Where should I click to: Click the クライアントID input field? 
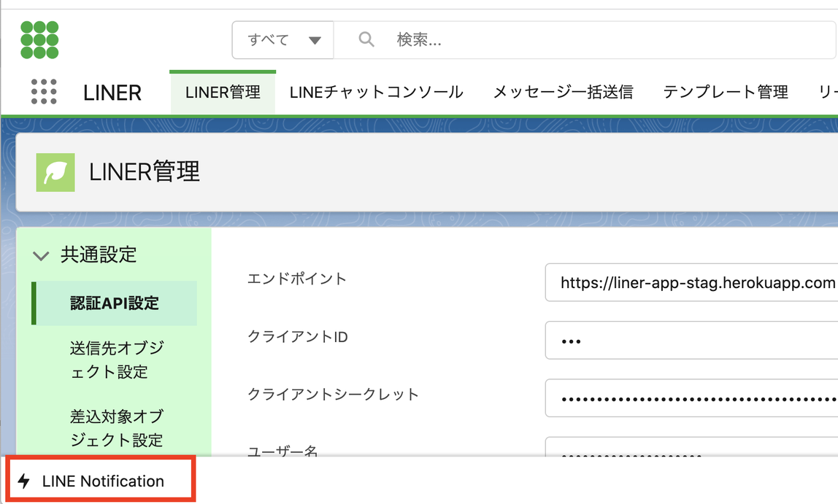(x=691, y=340)
